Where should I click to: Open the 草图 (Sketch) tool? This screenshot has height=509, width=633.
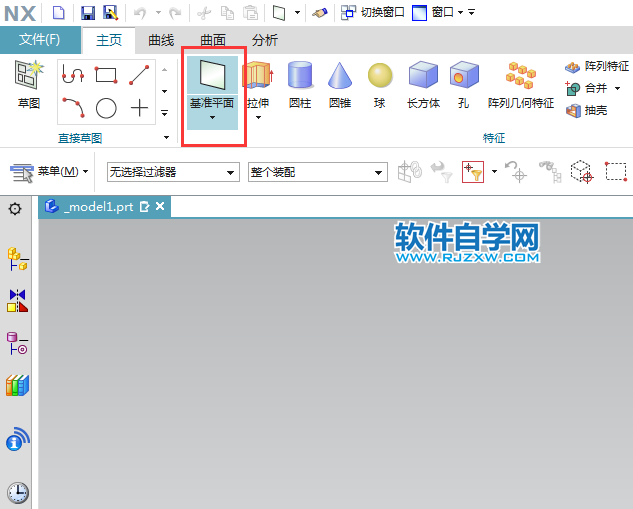coord(29,85)
